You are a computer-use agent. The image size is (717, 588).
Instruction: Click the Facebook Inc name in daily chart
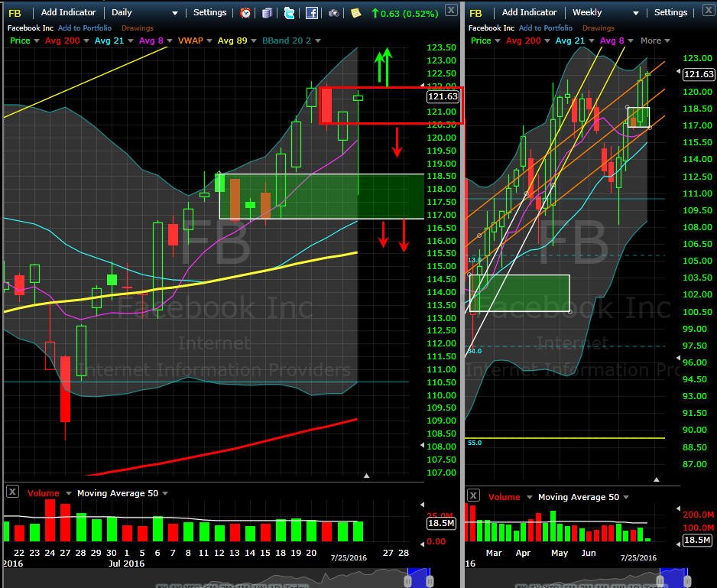[31, 28]
